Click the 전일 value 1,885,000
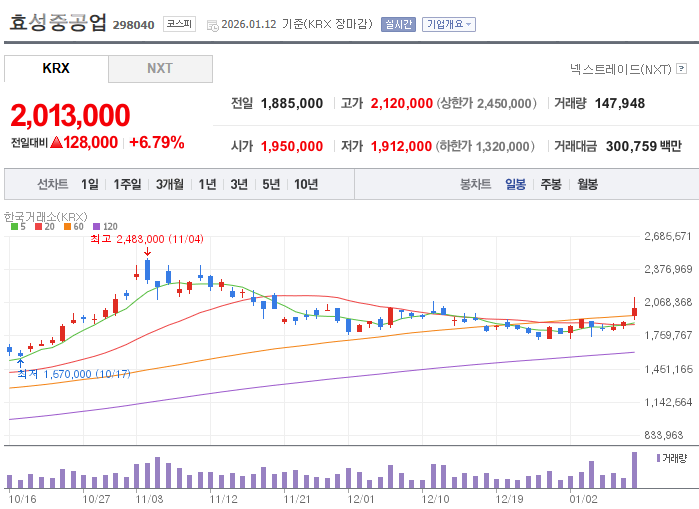Viewport: 699px width, 509px height. coord(292,103)
